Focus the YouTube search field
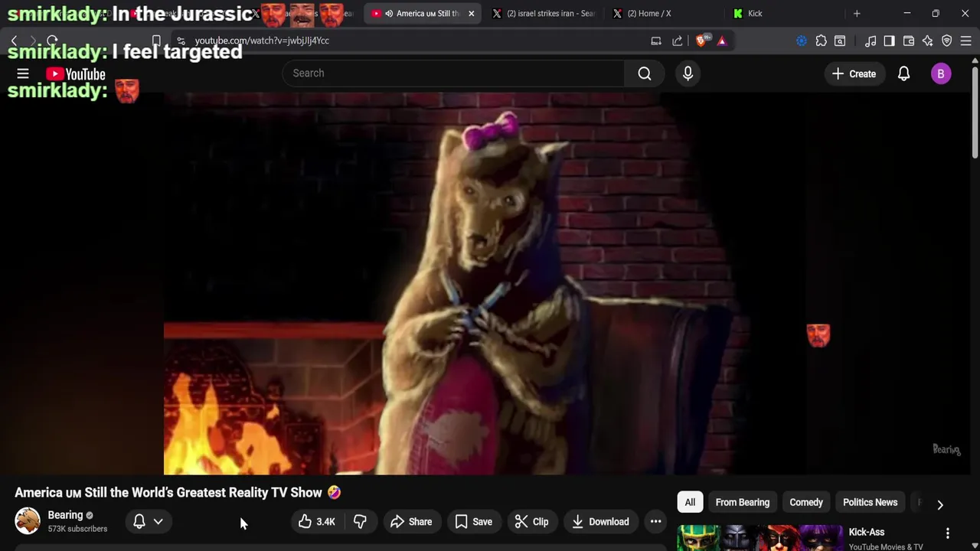The image size is (980, 551). pyautogui.click(x=453, y=73)
